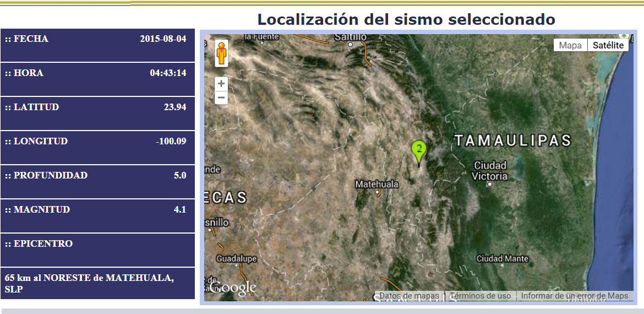The width and height of the screenshot is (644, 314).
Task: Select the MAGNITUD row showing 4.1
Action: tap(97, 215)
